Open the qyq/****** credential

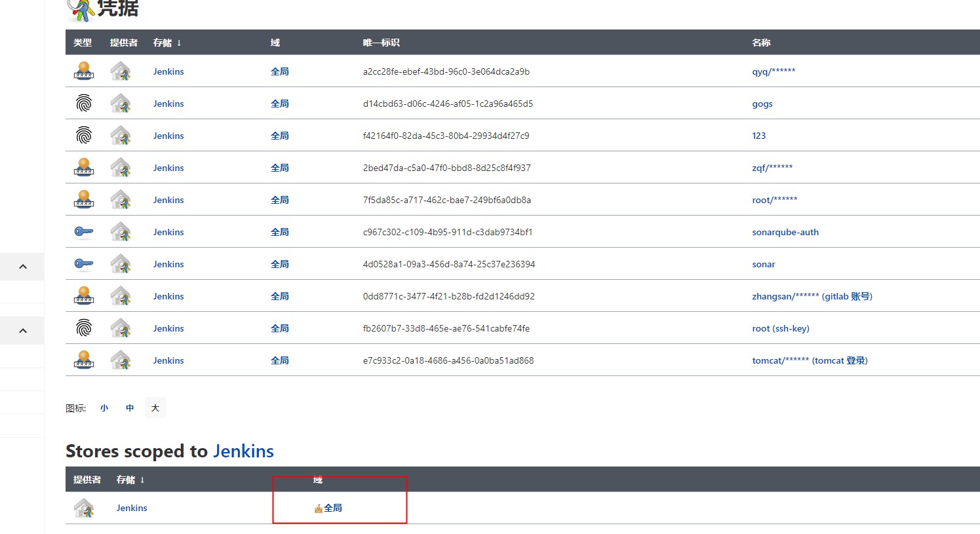[774, 71]
